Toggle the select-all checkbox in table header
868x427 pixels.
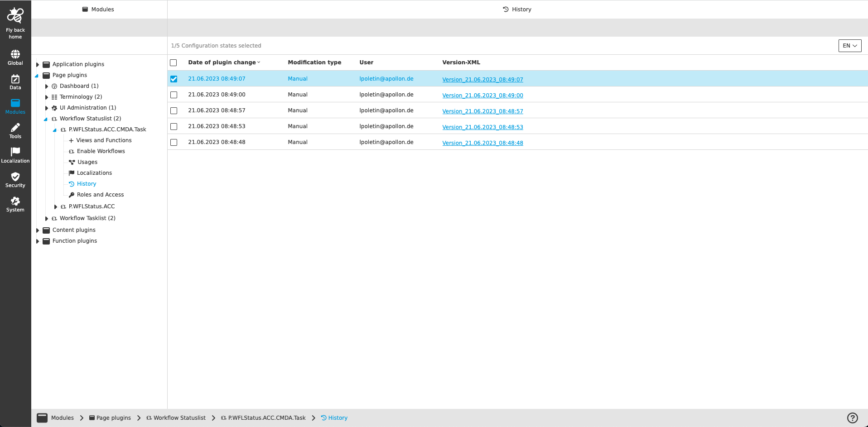click(x=174, y=63)
